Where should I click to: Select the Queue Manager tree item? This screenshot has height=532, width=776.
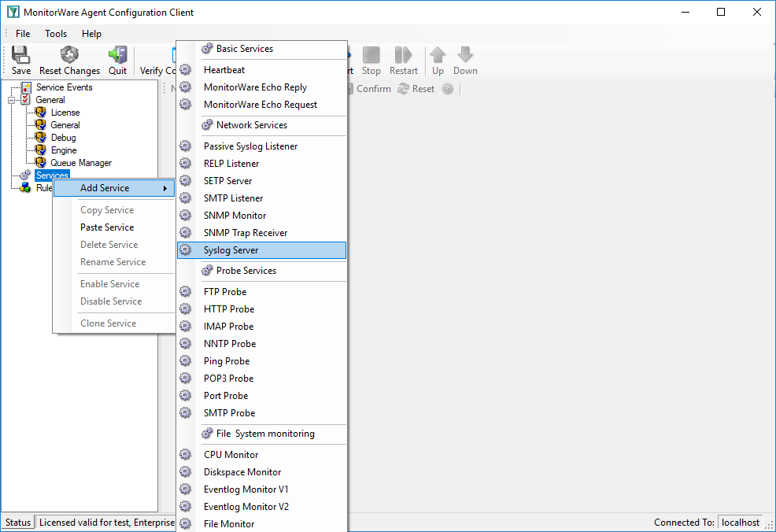[x=81, y=163]
